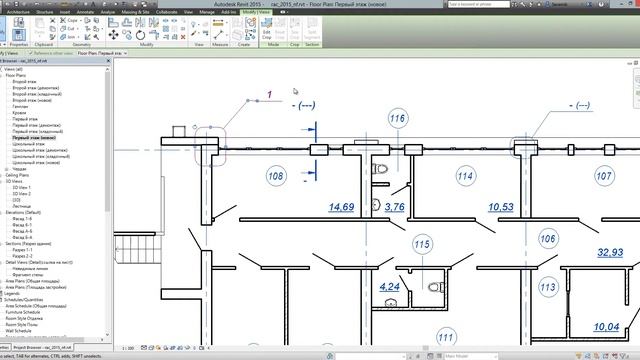Screen dimensions: 640x360
Task: Select the area value 14,69
Action: (341, 207)
